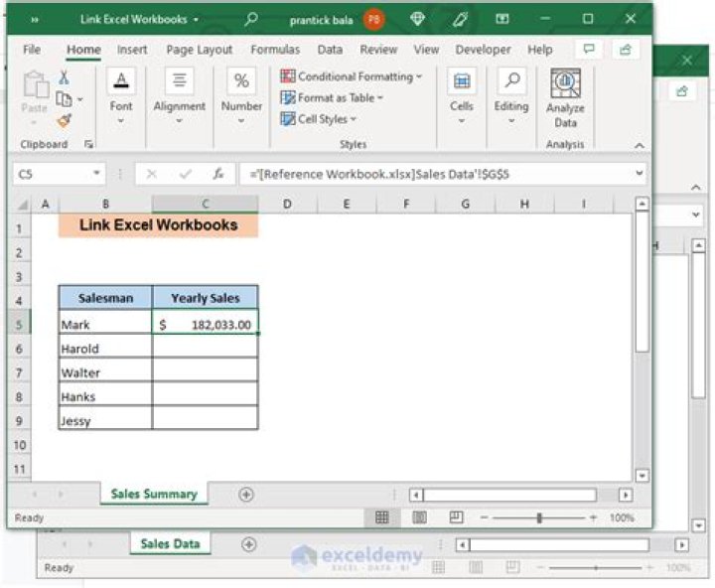Click the vertical scroll down arrow

coord(643,476)
